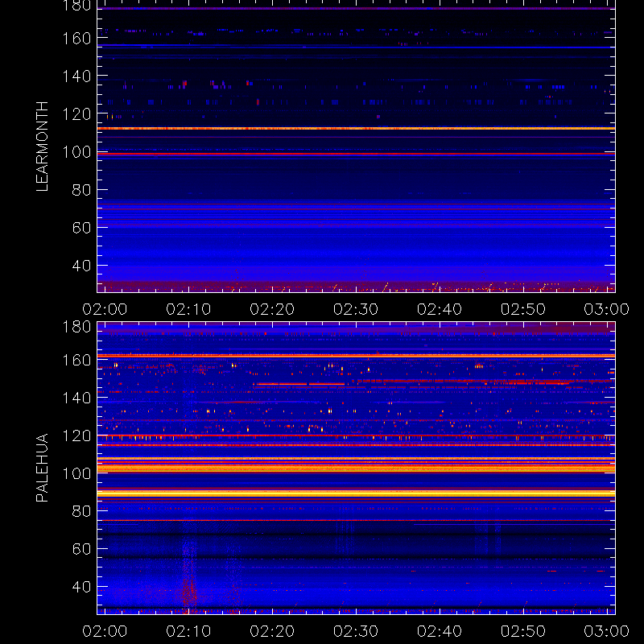
Task: Click the 02:20 time label under the Learmonth plot
Action: point(272,309)
